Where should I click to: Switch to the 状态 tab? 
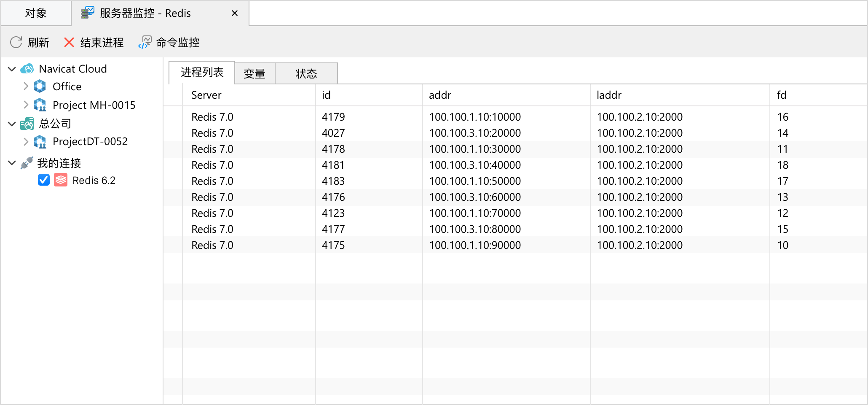click(306, 74)
